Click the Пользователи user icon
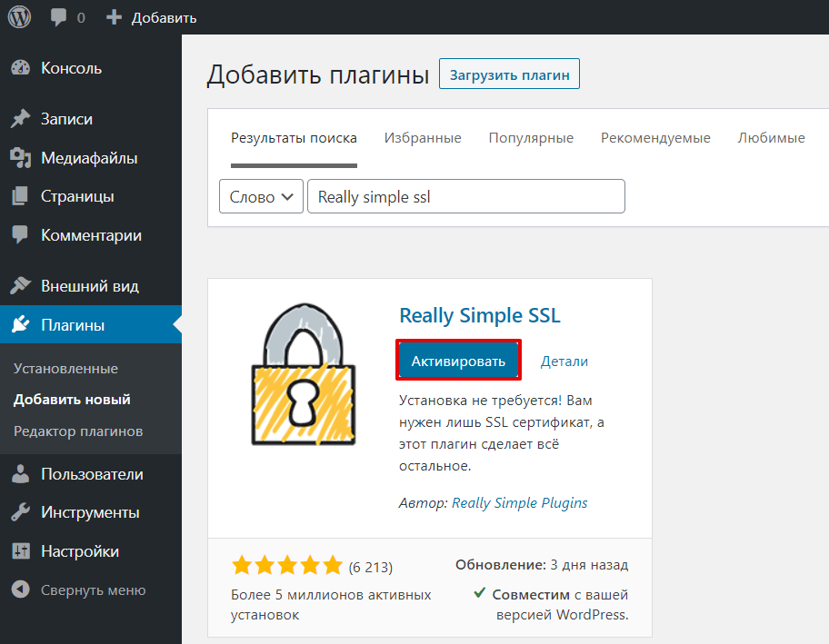The image size is (829, 644). (x=21, y=474)
